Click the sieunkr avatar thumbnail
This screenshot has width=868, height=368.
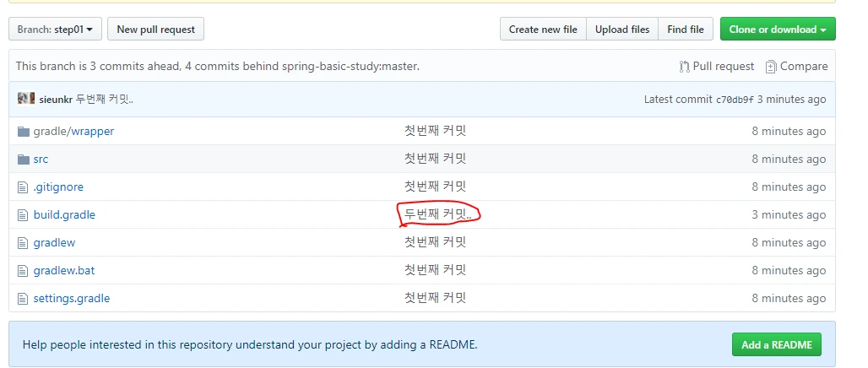(x=26, y=99)
